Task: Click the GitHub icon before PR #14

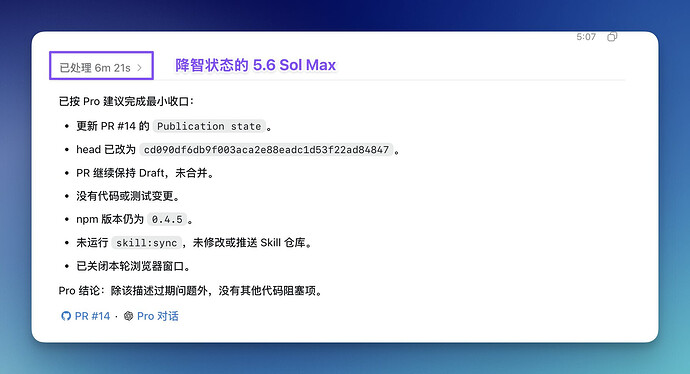Action: [x=66, y=316]
